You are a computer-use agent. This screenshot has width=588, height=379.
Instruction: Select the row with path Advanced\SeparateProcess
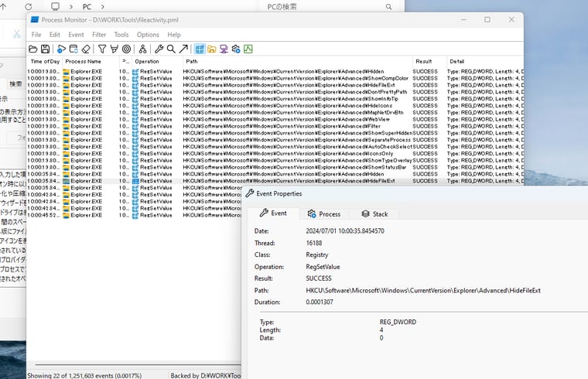(x=275, y=140)
